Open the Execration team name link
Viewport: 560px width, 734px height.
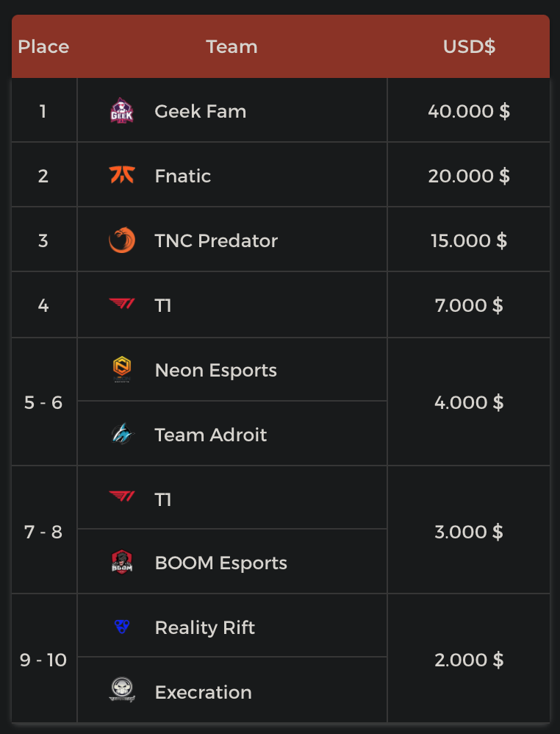(204, 692)
